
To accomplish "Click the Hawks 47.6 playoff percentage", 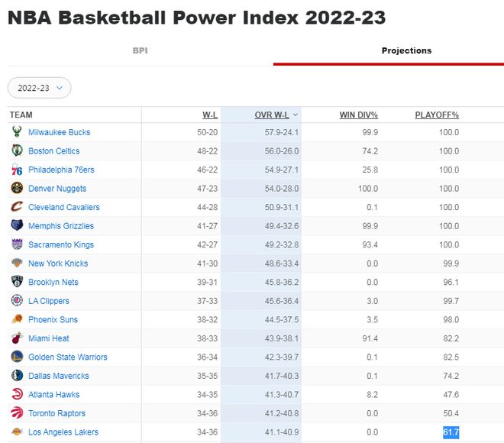I will (451, 394).
